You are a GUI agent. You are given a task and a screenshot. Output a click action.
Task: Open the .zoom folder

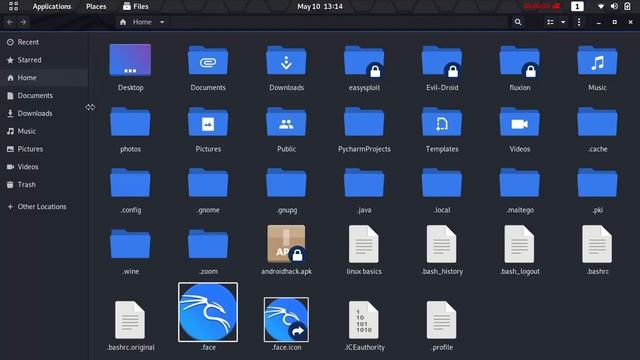click(208, 244)
